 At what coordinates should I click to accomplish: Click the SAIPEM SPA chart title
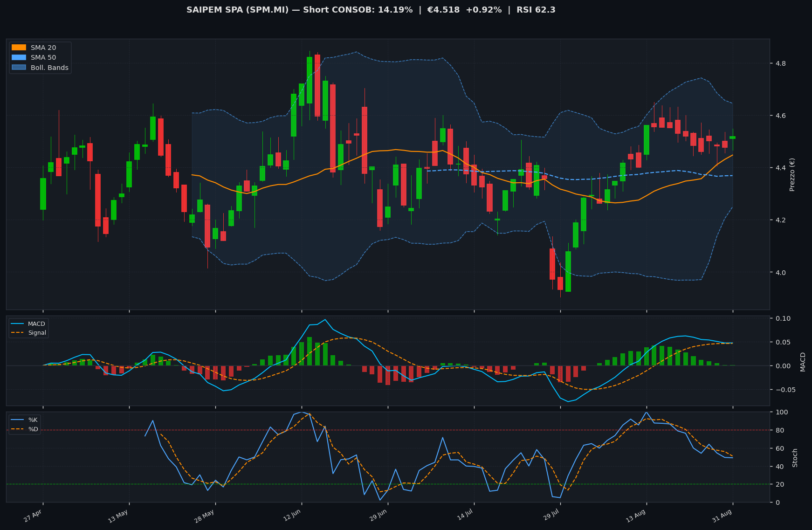[371, 10]
